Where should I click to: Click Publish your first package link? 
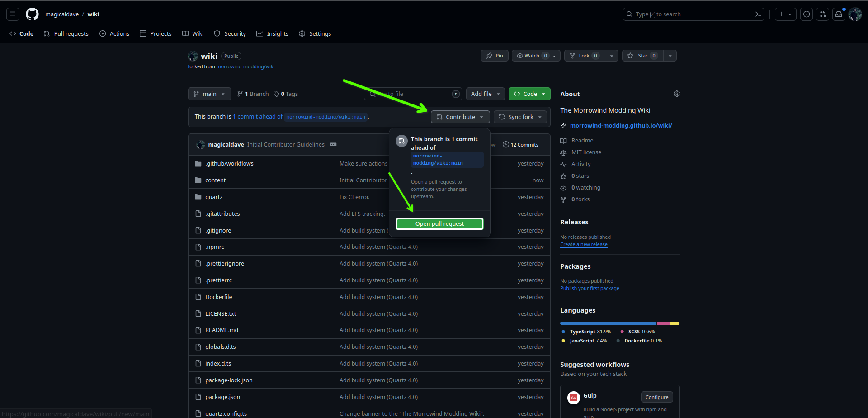pos(590,288)
